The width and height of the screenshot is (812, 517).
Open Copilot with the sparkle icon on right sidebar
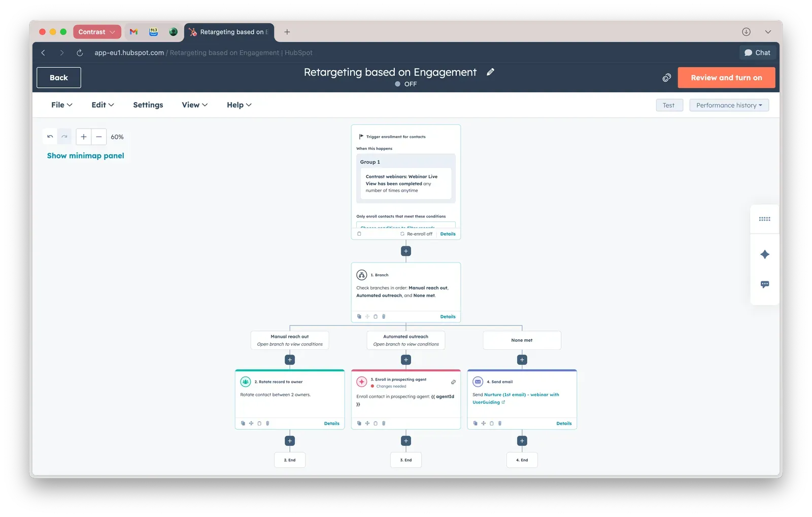[x=765, y=254]
